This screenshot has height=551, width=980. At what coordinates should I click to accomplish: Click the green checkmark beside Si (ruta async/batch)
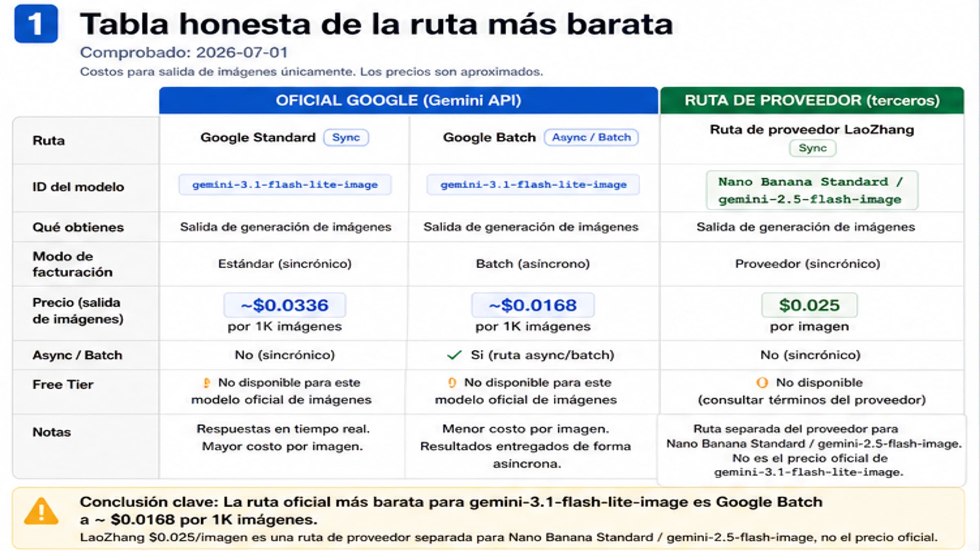[x=454, y=355]
